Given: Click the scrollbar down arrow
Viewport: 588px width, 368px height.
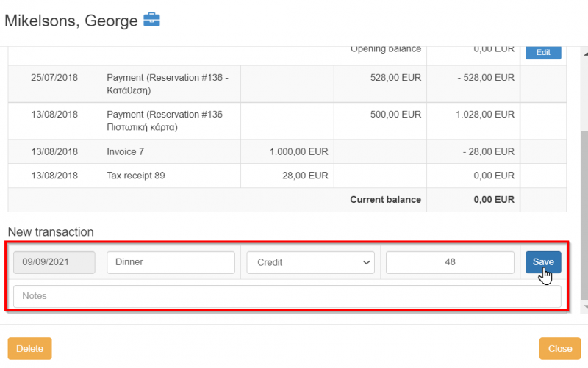Looking at the screenshot, I should click(x=584, y=306).
